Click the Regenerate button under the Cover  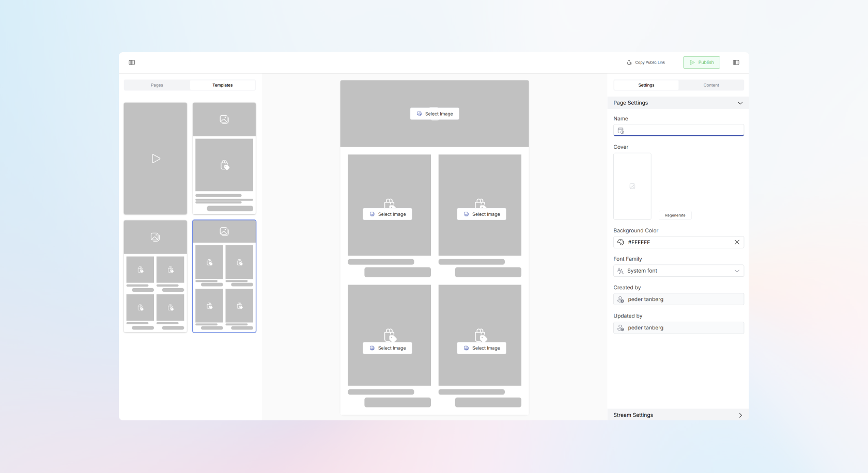(x=675, y=215)
